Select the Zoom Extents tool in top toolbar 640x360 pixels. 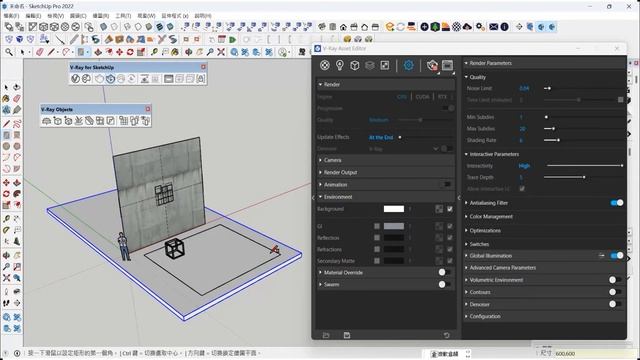(221, 52)
